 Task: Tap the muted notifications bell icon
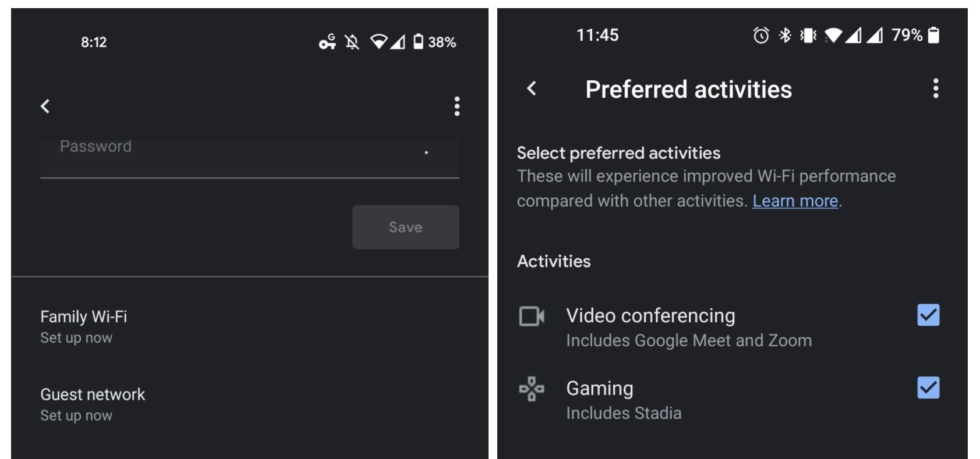coord(352,42)
